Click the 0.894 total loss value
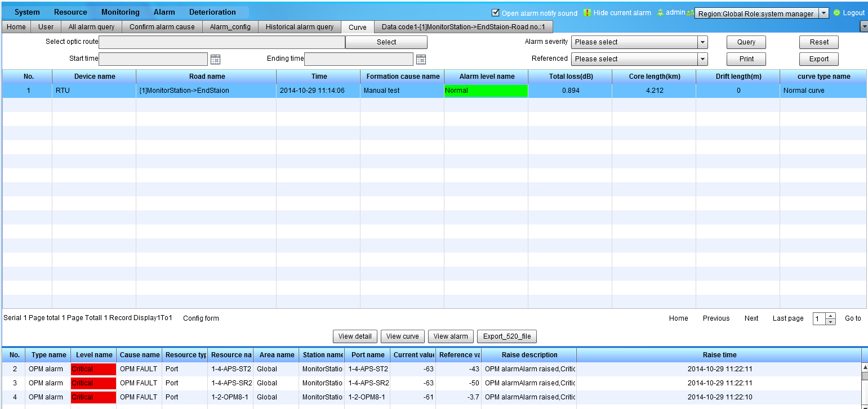The width and height of the screenshot is (868, 409). point(570,91)
